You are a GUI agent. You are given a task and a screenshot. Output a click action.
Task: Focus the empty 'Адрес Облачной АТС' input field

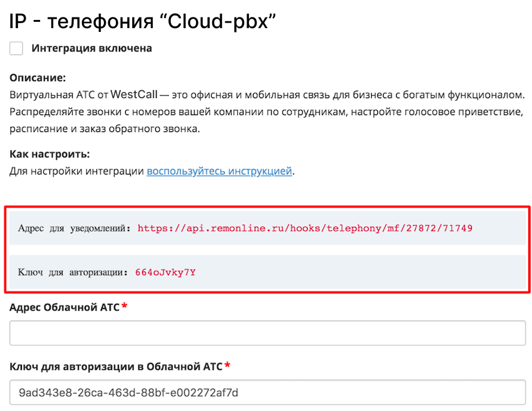tap(267, 333)
